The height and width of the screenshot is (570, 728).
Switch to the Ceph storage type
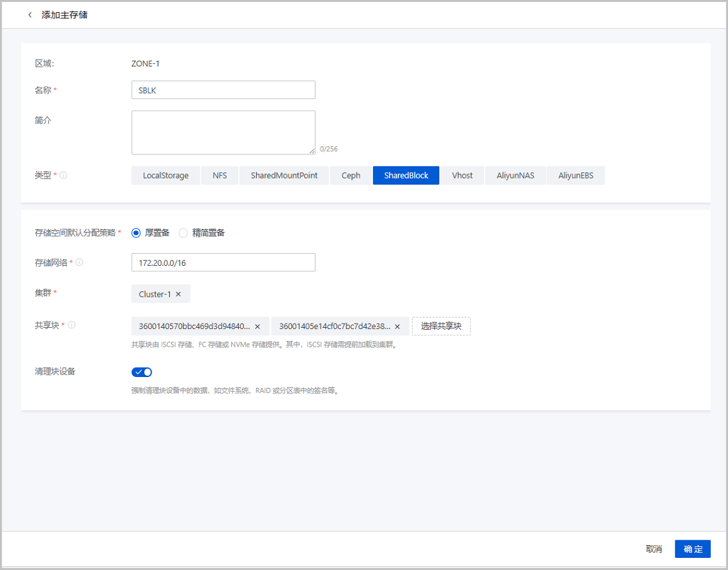point(350,175)
